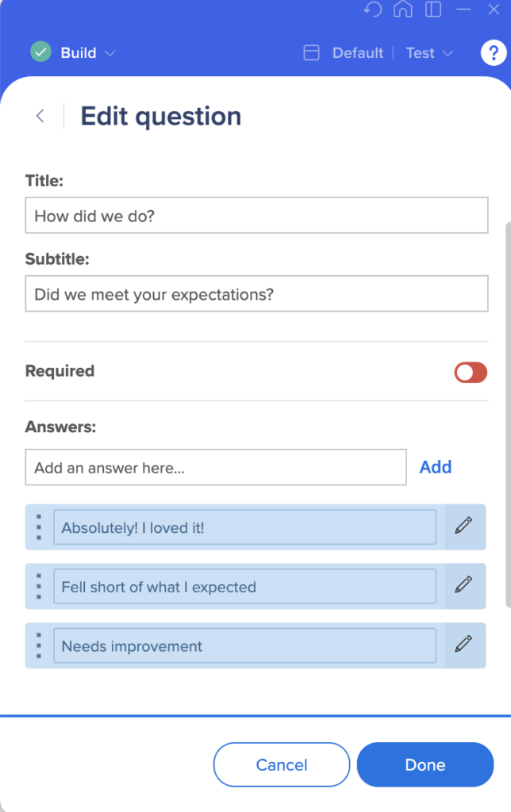The height and width of the screenshot is (812, 511).
Task: Select the Test menu item
Action: [x=420, y=52]
